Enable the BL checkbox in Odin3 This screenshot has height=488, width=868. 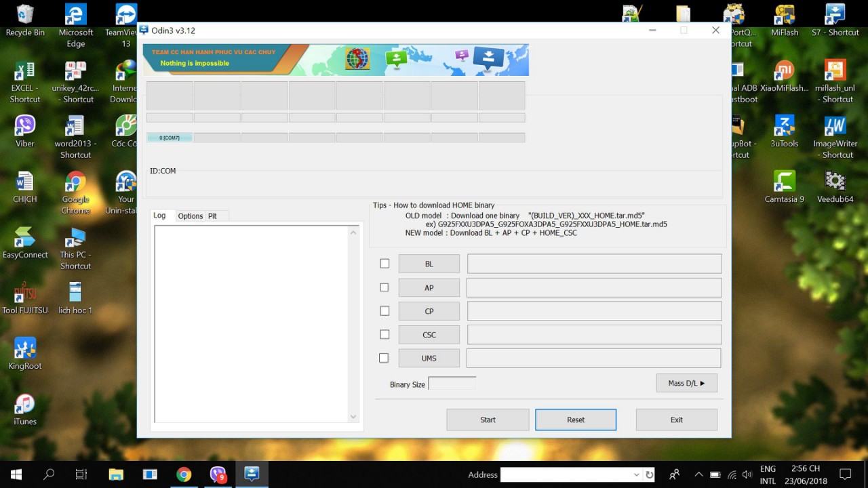coord(384,264)
